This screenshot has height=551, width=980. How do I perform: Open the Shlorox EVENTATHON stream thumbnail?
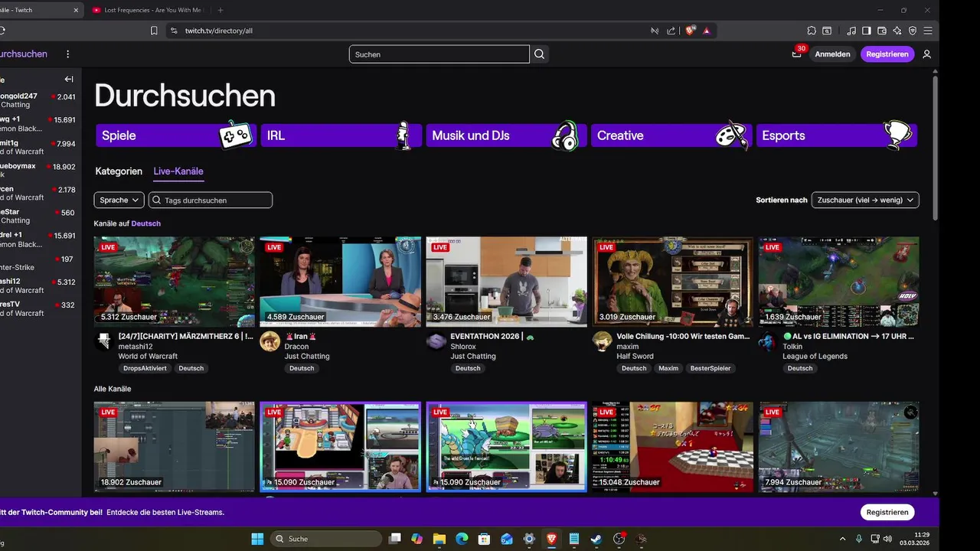coord(506,282)
